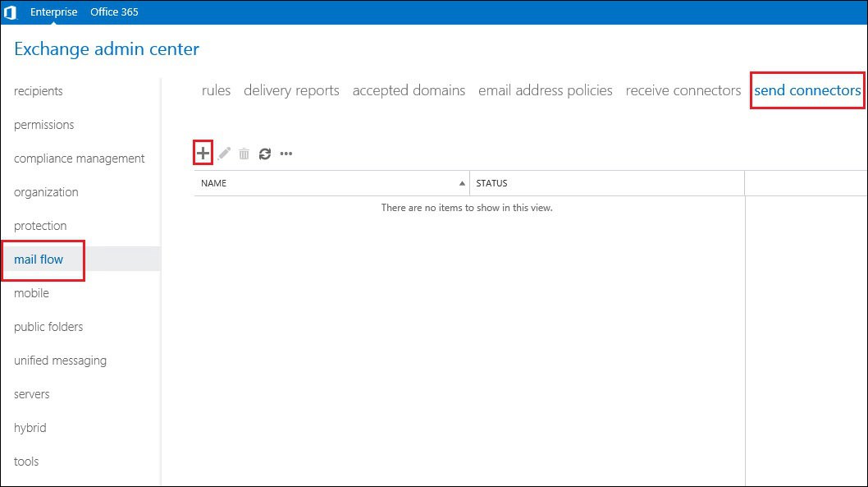Image resolution: width=868 pixels, height=487 pixels.
Task: Open the protection section
Action: tap(40, 226)
